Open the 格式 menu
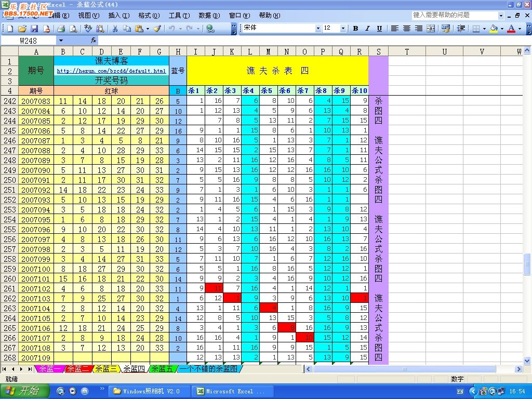 click(149, 16)
